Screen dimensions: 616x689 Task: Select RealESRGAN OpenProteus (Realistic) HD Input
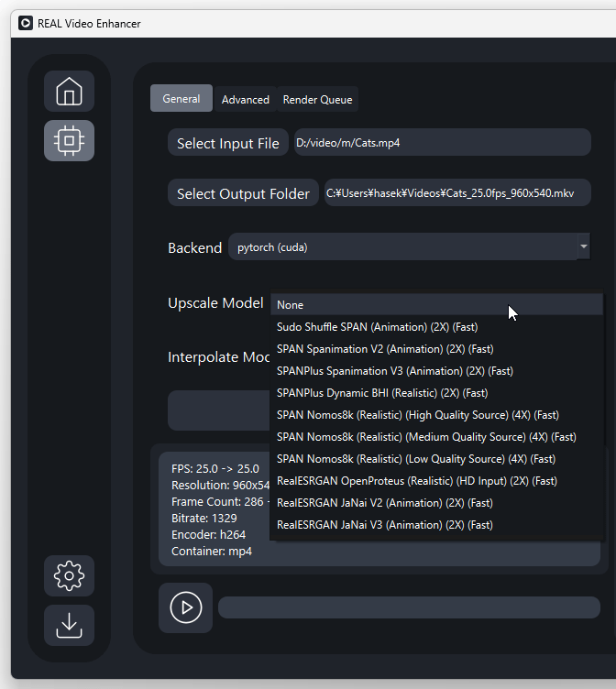[436, 481]
